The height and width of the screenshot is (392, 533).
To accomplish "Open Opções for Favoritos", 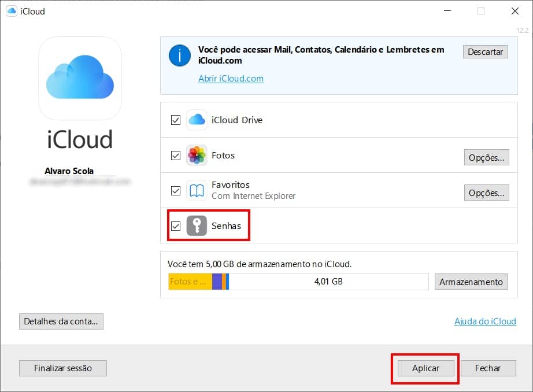I will click(x=486, y=193).
